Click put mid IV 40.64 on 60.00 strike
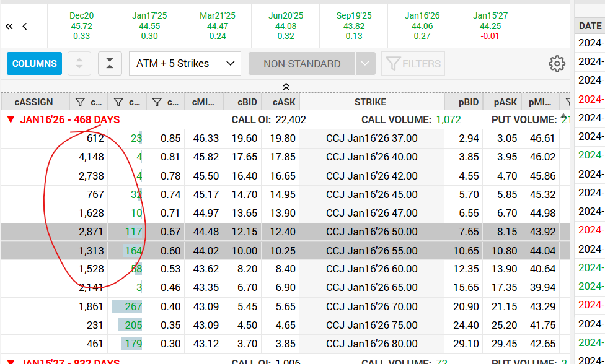 pyautogui.click(x=542, y=269)
